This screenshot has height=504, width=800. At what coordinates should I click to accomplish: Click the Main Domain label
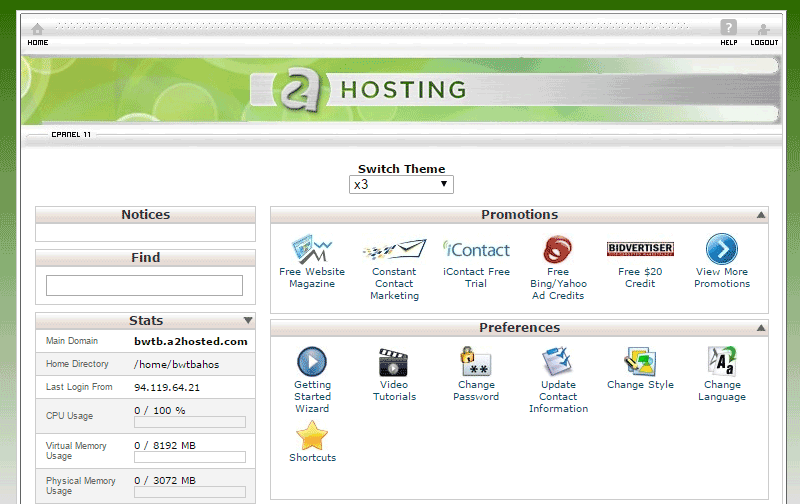click(x=72, y=341)
